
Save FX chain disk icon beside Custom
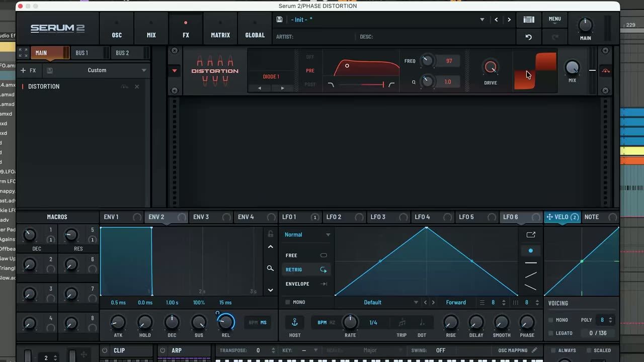[x=49, y=70]
